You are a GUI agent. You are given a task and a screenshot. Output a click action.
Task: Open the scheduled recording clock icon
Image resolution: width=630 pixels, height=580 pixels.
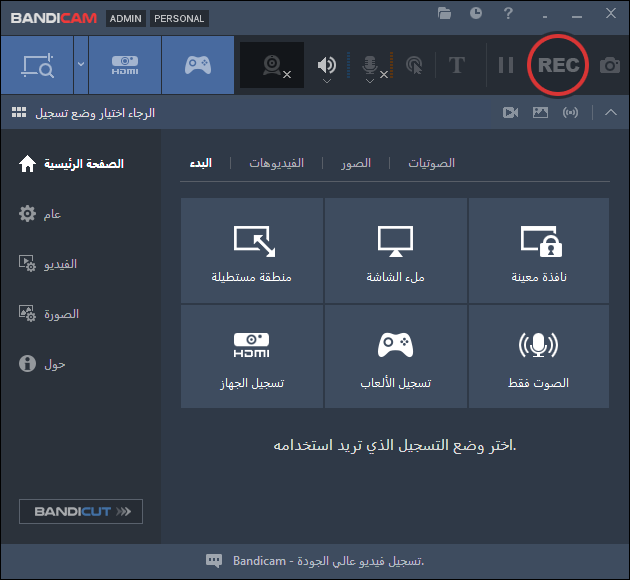click(x=476, y=14)
